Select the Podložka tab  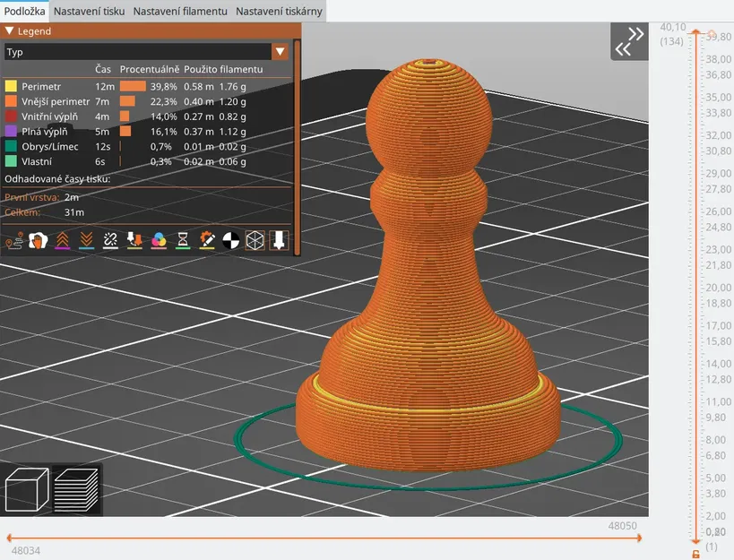(x=23, y=11)
